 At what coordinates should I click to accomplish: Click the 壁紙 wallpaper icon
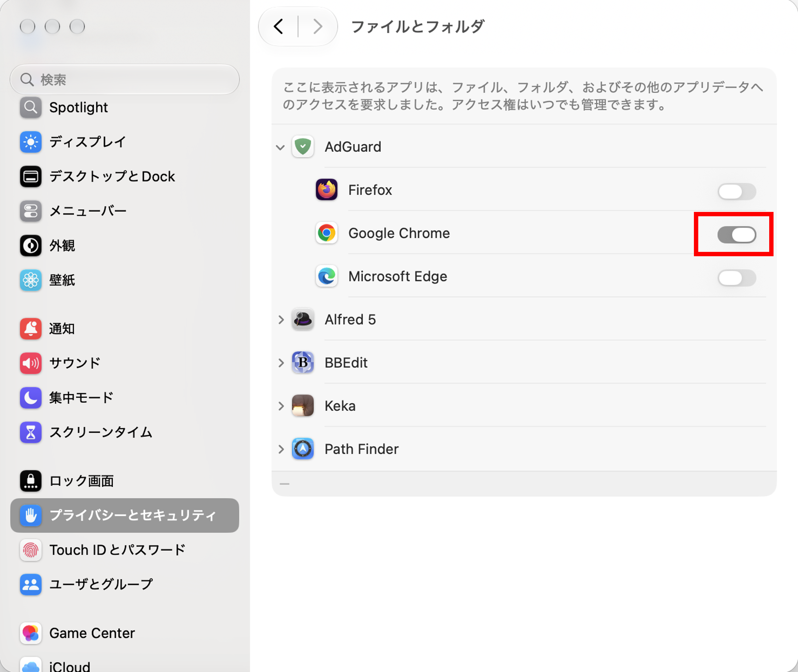point(31,280)
